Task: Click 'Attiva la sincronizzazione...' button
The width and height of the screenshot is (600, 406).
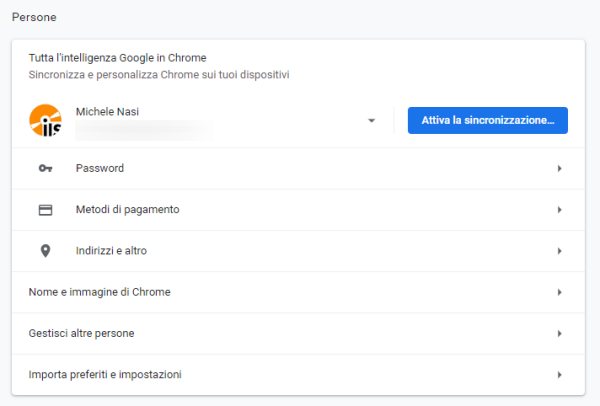Action: tap(488, 120)
